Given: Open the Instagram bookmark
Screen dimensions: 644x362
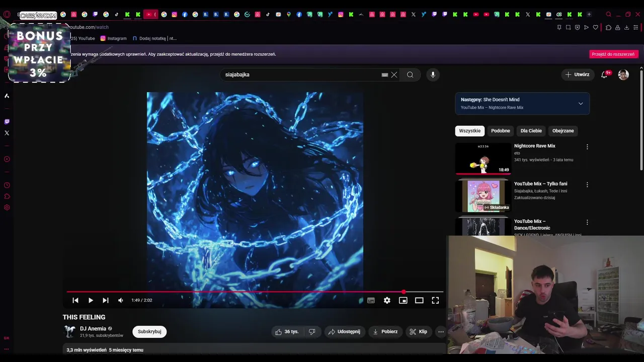Looking at the screenshot, I should coord(113,38).
